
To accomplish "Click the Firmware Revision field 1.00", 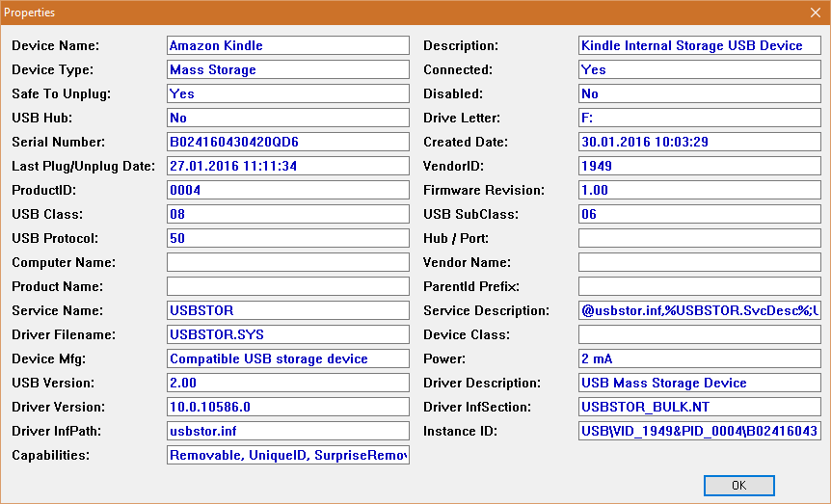I will click(700, 190).
